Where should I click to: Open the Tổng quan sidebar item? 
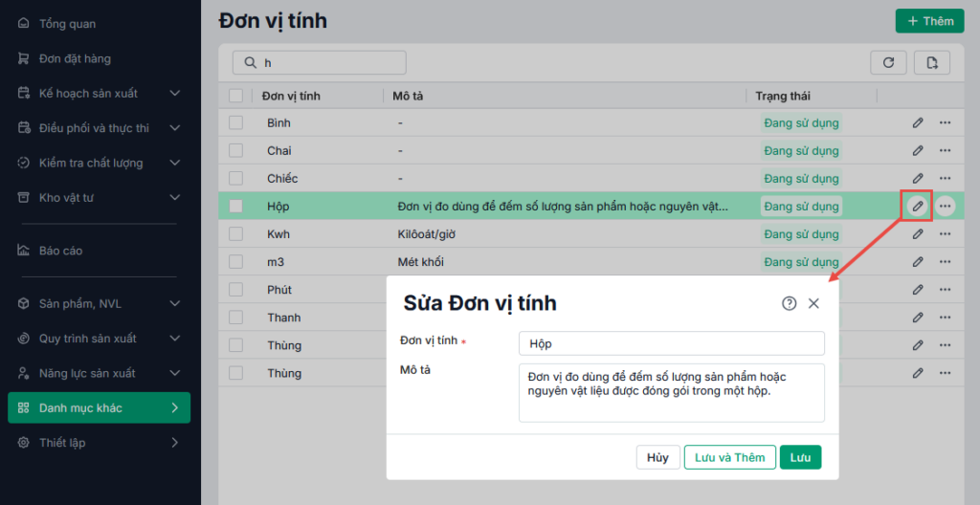67,23
